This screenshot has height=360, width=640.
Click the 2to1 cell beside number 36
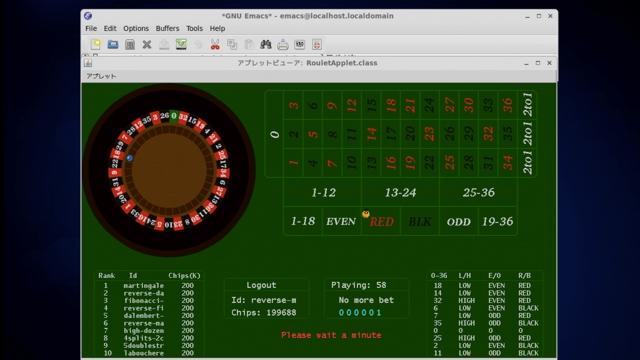click(527, 104)
